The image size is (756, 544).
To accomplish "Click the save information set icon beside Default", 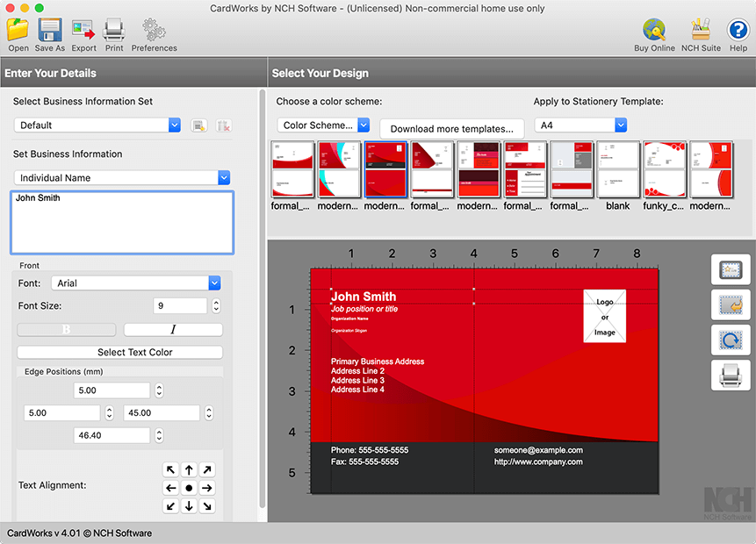I will point(199,125).
